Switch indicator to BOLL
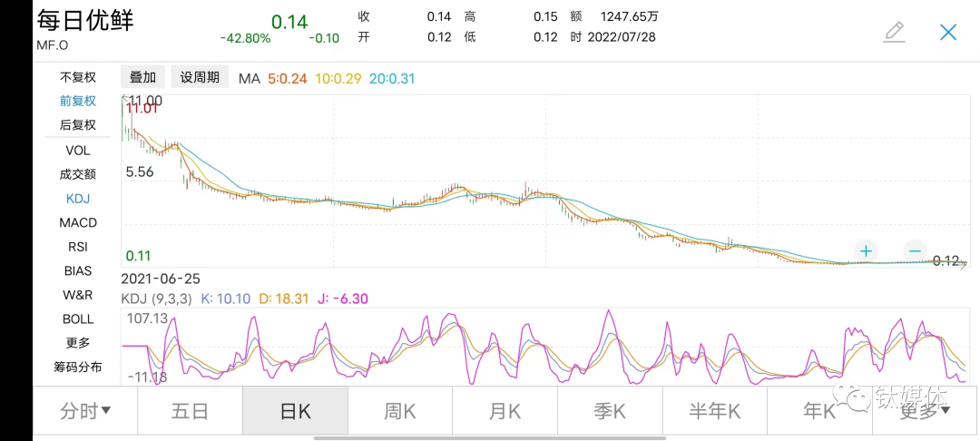Screen dimensions: 980x441 pos(78,318)
